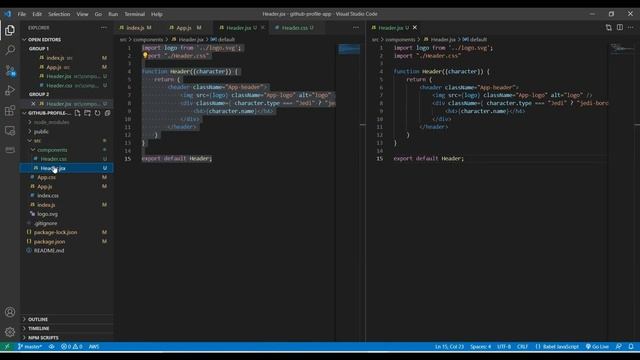Open Header.css in file tree

pos(53,159)
